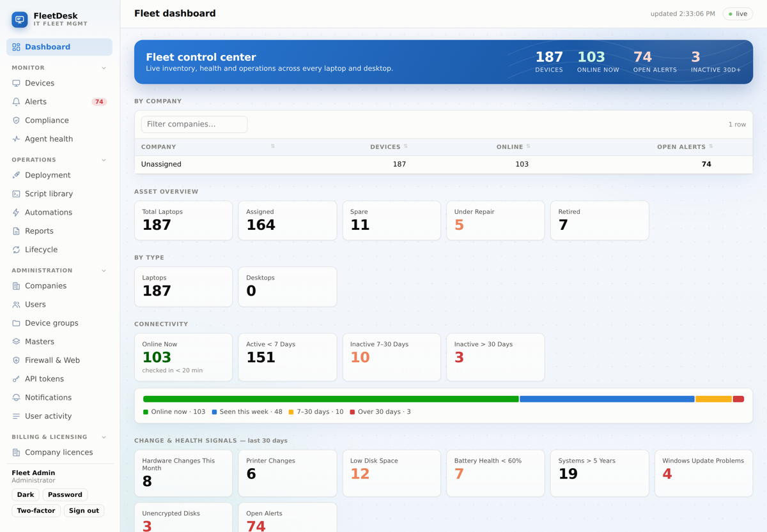Click blue Seen this week bar segment
This screenshot has height=532, width=767.
coord(607,399)
